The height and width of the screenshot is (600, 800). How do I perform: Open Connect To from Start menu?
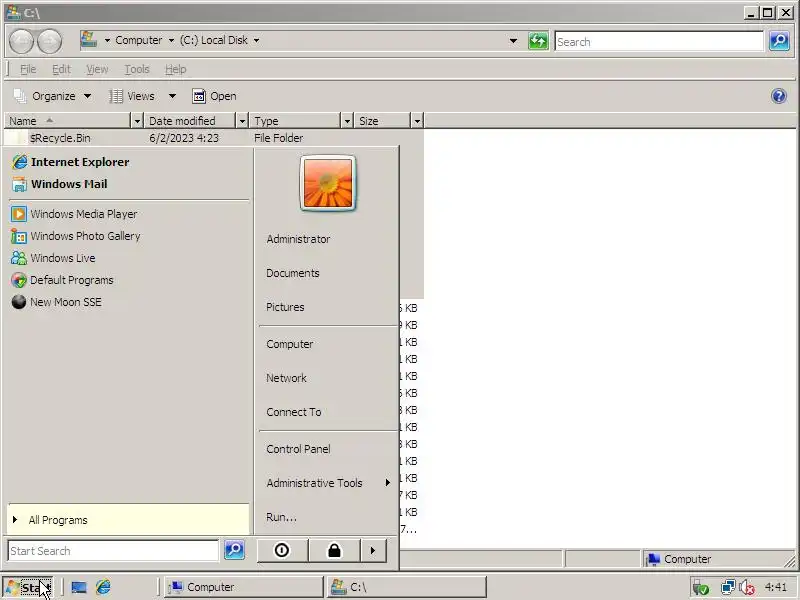(x=293, y=412)
